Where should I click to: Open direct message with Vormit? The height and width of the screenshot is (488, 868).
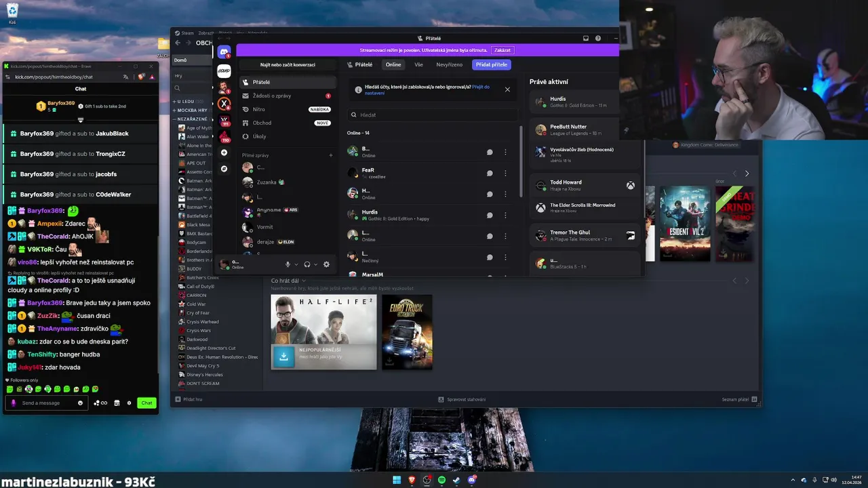point(288,227)
